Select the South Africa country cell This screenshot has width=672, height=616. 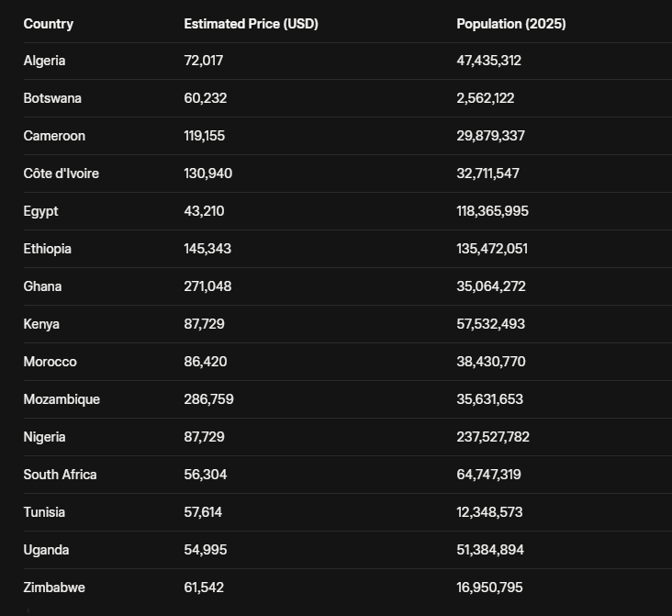click(x=60, y=475)
